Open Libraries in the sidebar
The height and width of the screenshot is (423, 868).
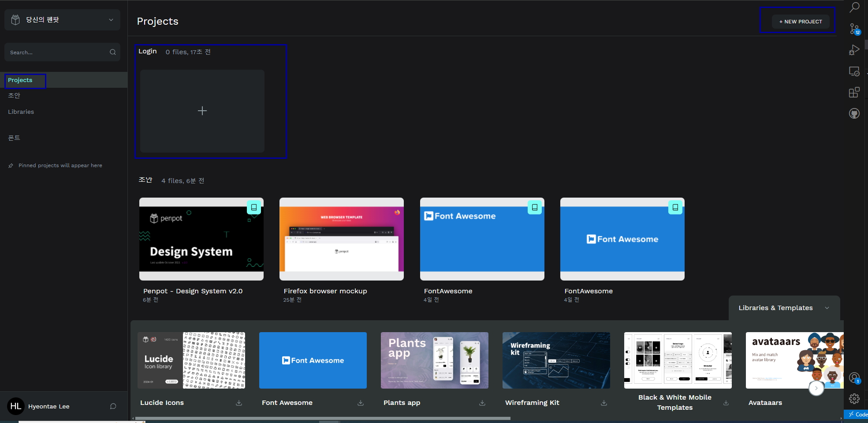(21, 112)
